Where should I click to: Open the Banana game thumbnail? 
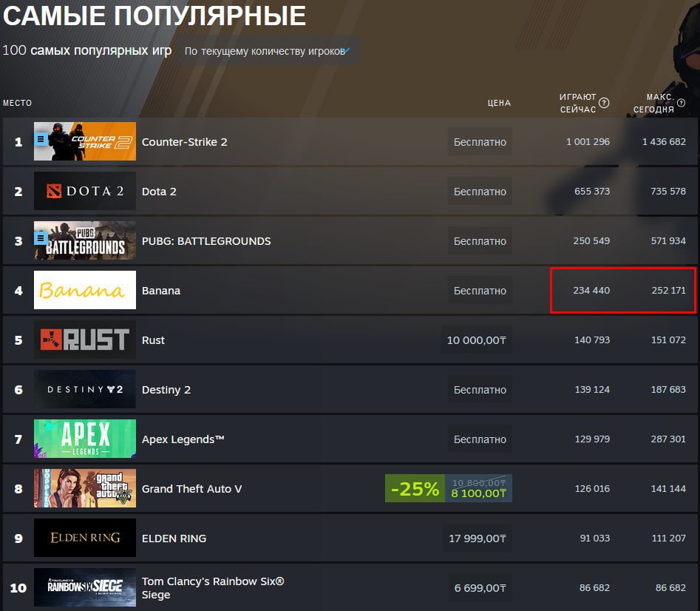85,290
